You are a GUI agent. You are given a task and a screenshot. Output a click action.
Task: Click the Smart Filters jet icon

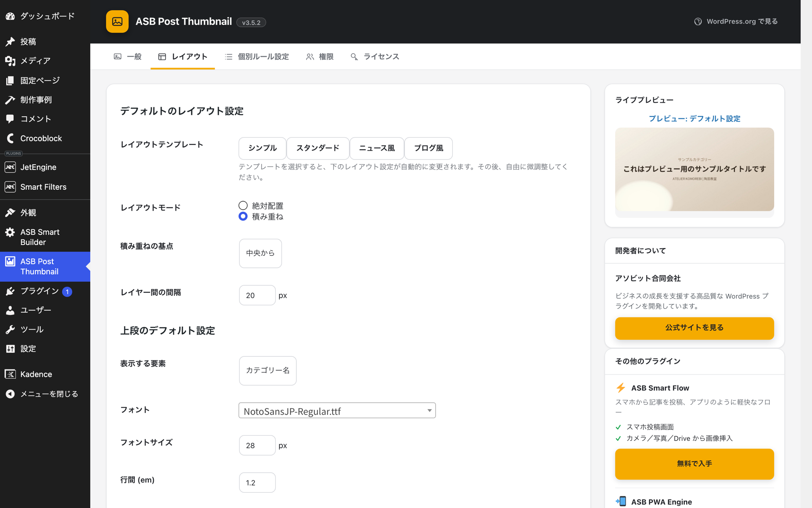(10, 187)
